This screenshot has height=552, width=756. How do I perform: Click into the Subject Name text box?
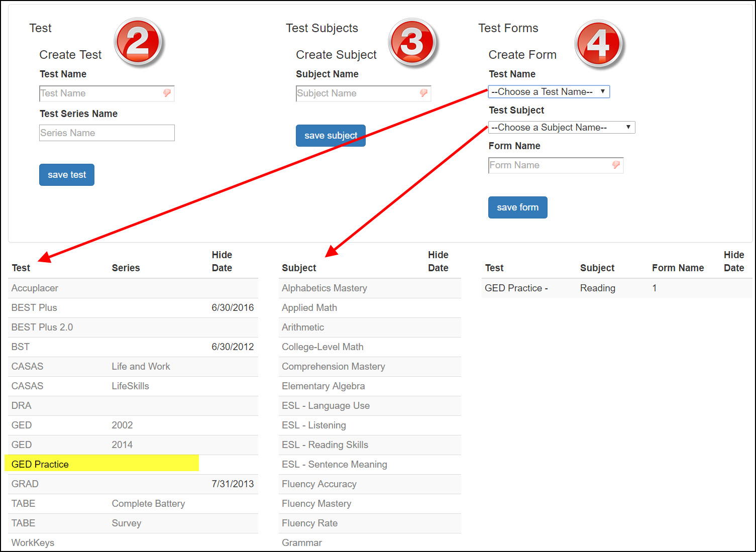point(356,93)
